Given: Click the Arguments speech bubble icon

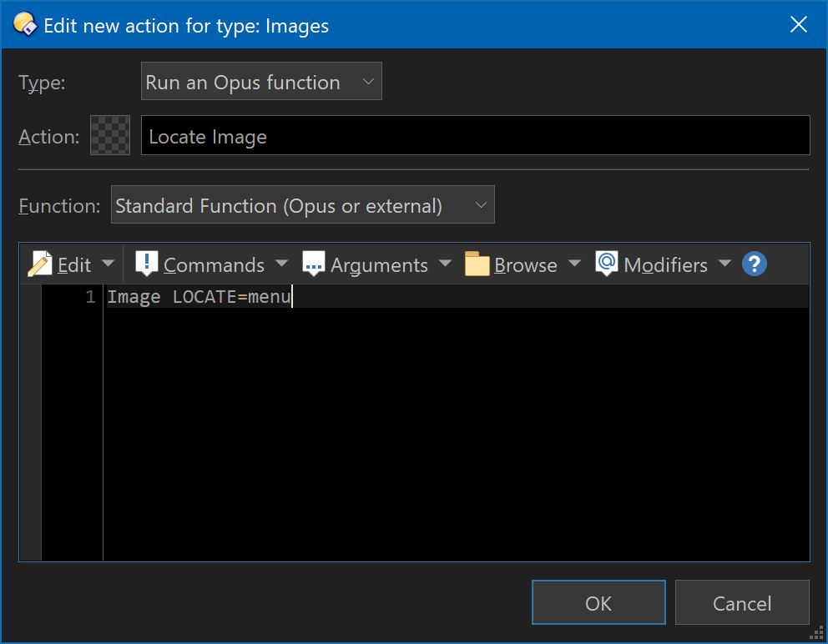Looking at the screenshot, I should [x=314, y=264].
